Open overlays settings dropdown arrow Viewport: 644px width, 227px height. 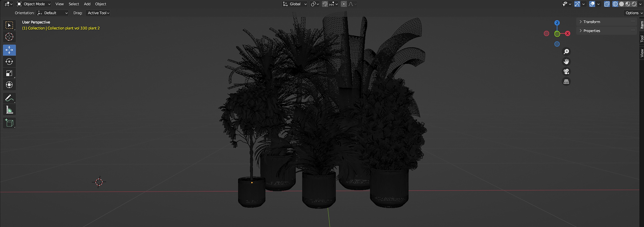coord(599,4)
